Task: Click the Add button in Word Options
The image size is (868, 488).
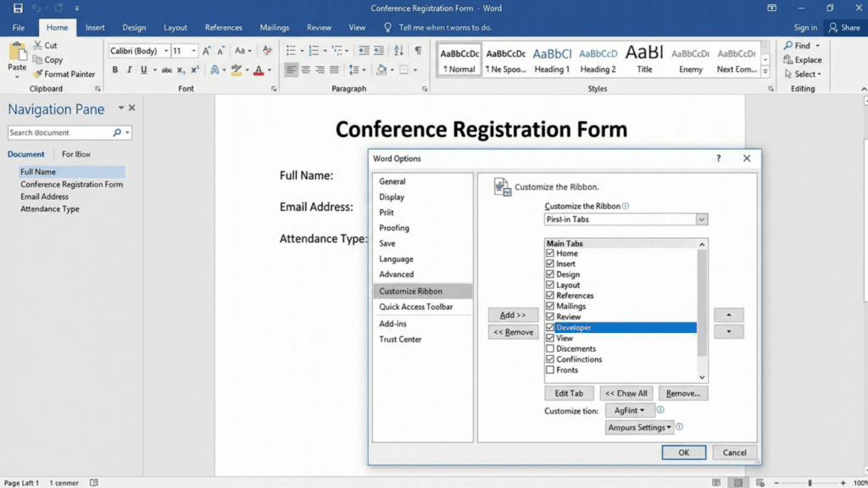Action: click(512, 314)
